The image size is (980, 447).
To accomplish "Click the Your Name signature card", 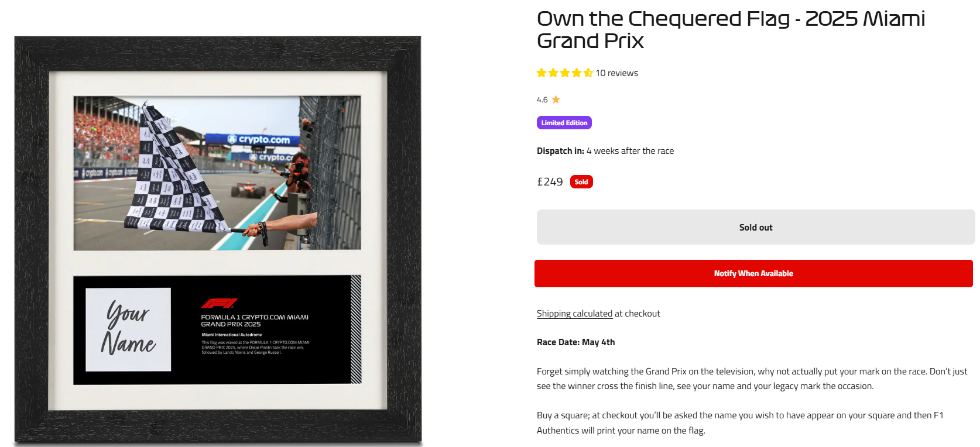I will (x=128, y=329).
